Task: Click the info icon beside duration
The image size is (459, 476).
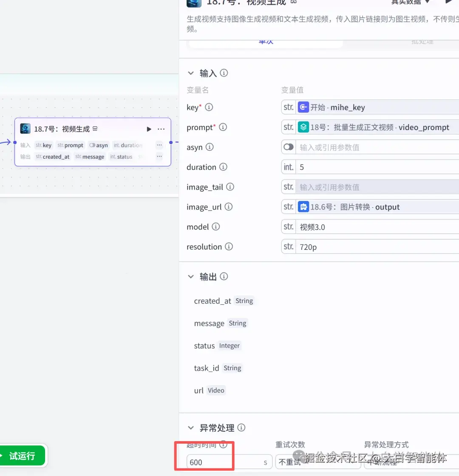Action: tap(224, 167)
